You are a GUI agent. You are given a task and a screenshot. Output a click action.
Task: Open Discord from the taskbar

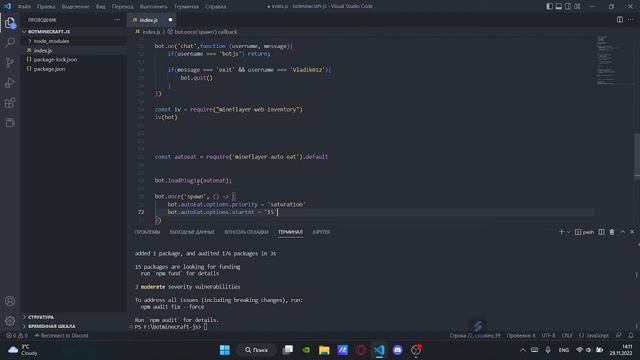click(398, 350)
